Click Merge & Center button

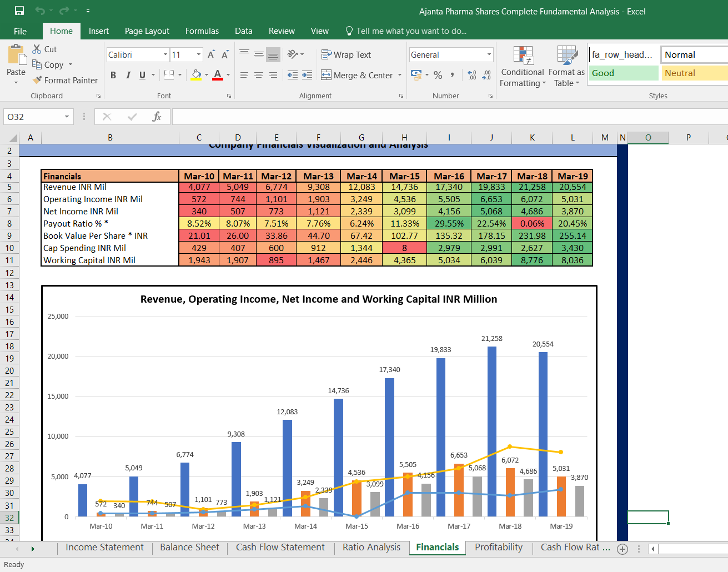(x=357, y=75)
